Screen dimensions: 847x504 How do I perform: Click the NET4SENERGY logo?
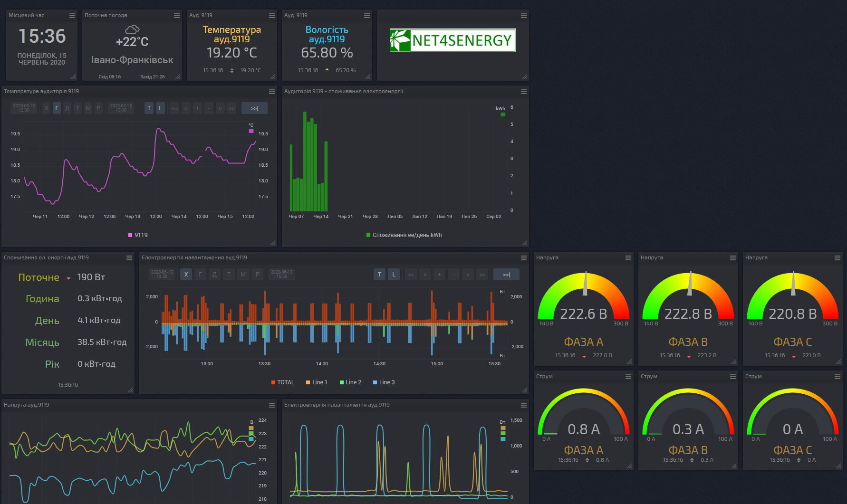pos(452,40)
